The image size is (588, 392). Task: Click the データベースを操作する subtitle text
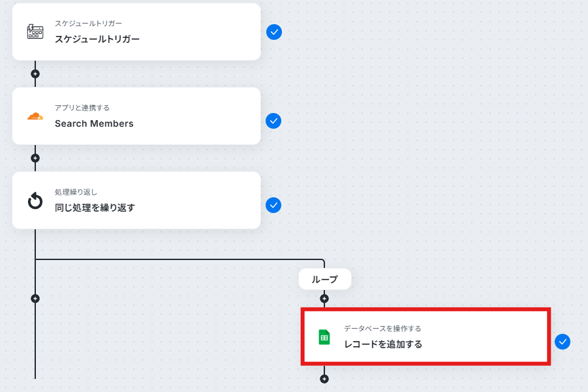382,329
